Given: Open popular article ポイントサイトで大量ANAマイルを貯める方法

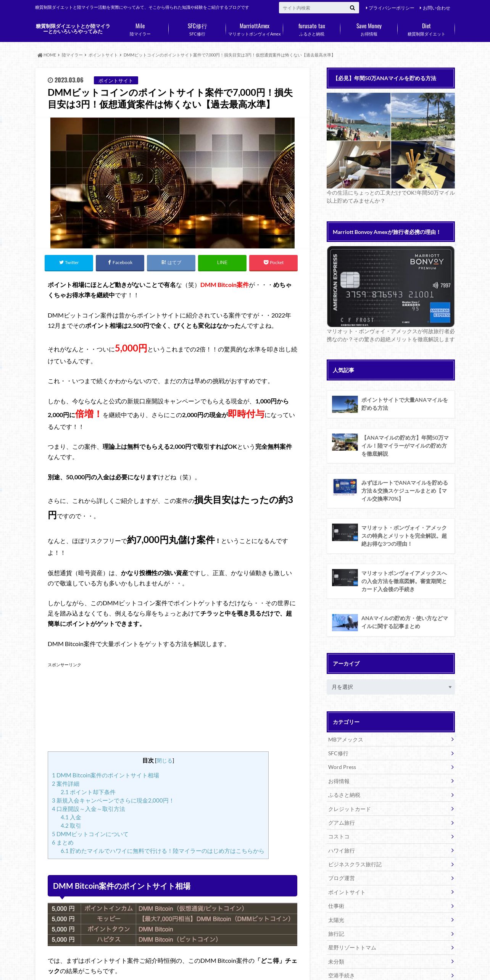Looking at the screenshot, I should tap(391, 405).
